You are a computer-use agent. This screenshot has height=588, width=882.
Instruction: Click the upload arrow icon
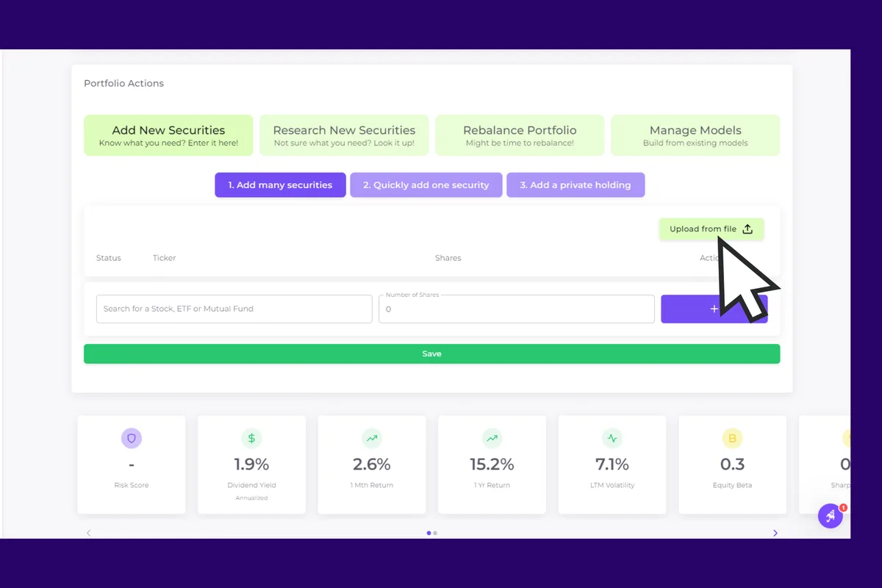[747, 229]
